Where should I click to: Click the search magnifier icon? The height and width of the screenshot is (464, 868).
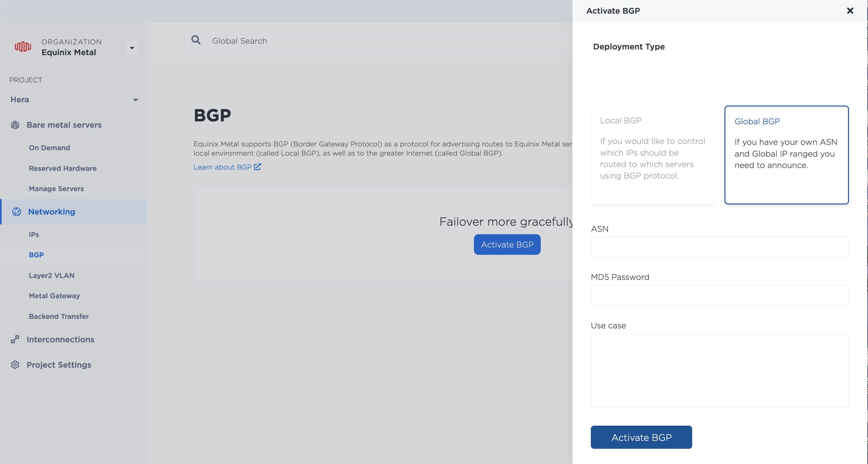click(x=196, y=40)
